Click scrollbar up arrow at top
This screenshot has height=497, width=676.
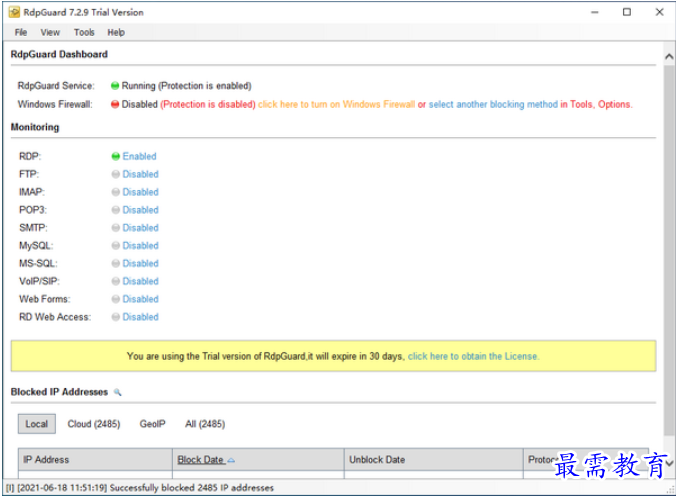coord(669,56)
